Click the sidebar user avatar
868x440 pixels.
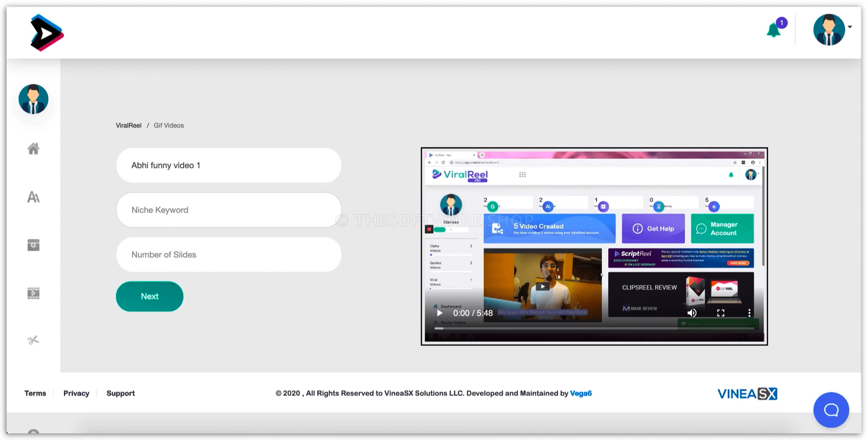[x=34, y=99]
